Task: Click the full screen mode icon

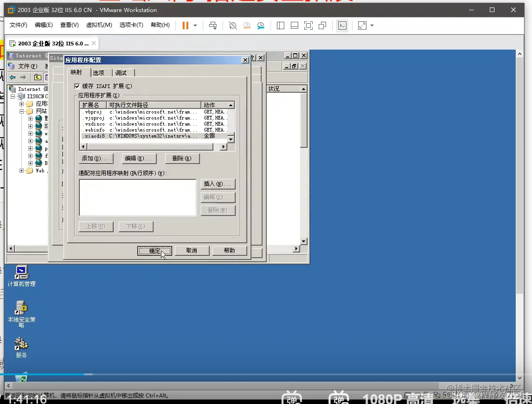Action: pyautogui.click(x=308, y=25)
